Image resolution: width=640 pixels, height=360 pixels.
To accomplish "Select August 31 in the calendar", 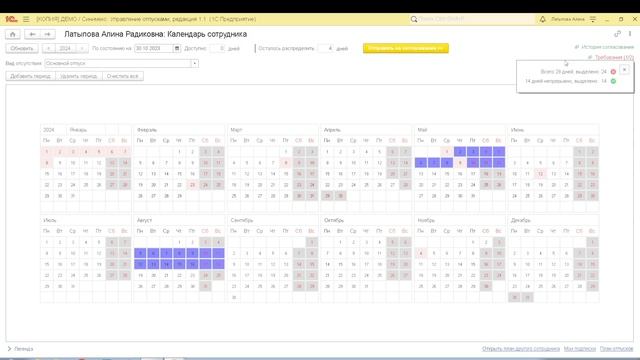I will click(x=205, y=287).
